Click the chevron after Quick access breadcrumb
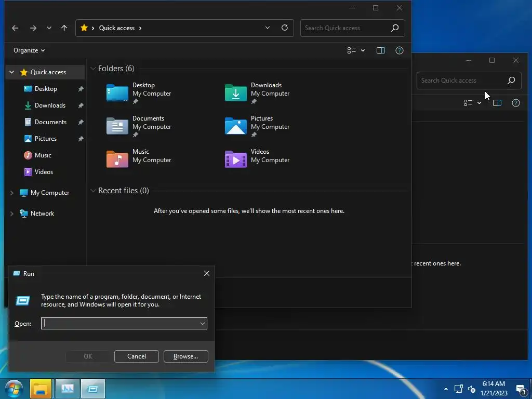 (x=140, y=28)
